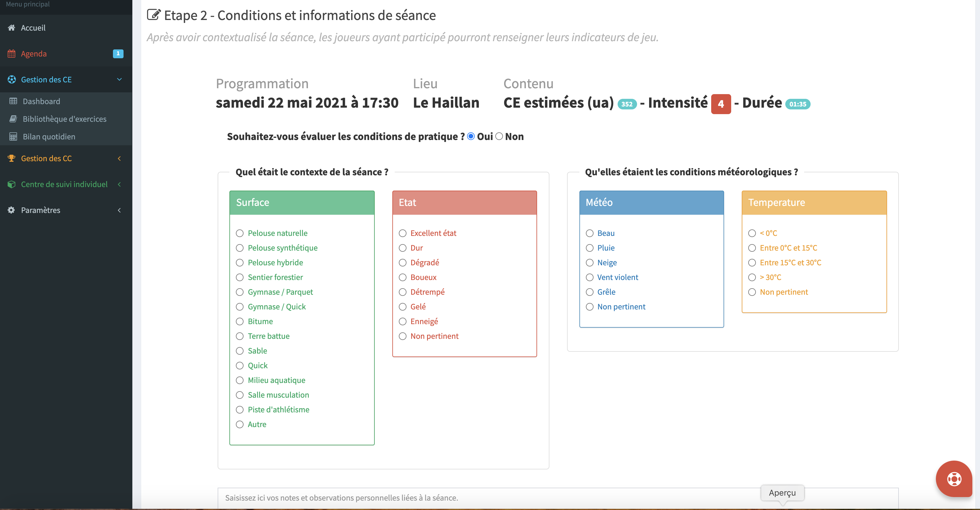Click the Agenda calendar icon
Viewport: 980px width, 510px height.
(x=11, y=54)
